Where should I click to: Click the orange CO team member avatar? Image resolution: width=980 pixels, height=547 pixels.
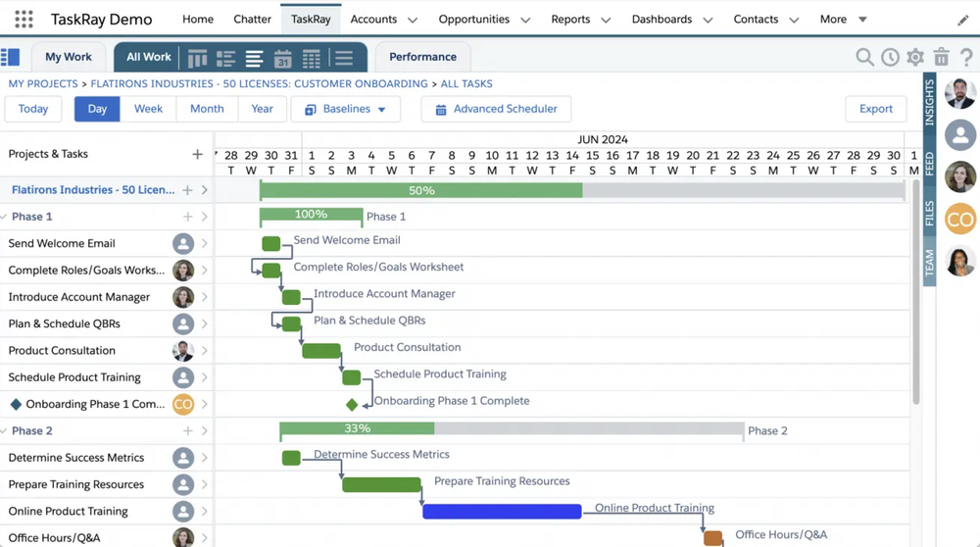[960, 219]
